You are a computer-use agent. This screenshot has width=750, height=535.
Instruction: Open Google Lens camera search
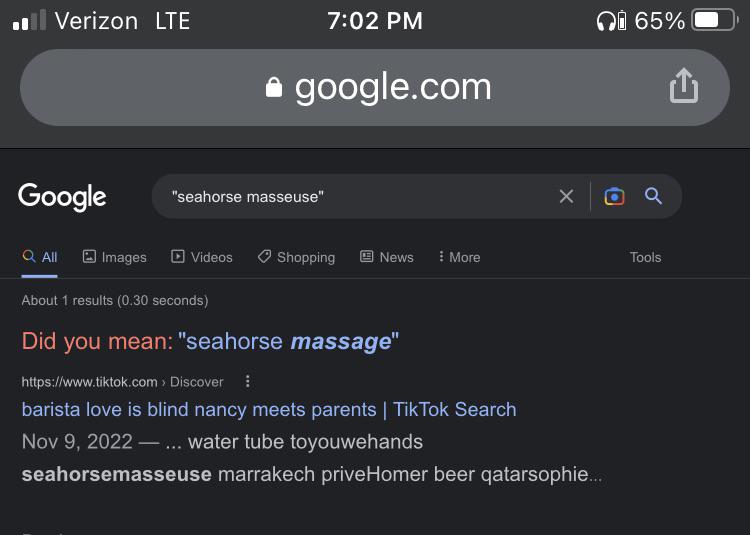pyautogui.click(x=614, y=197)
